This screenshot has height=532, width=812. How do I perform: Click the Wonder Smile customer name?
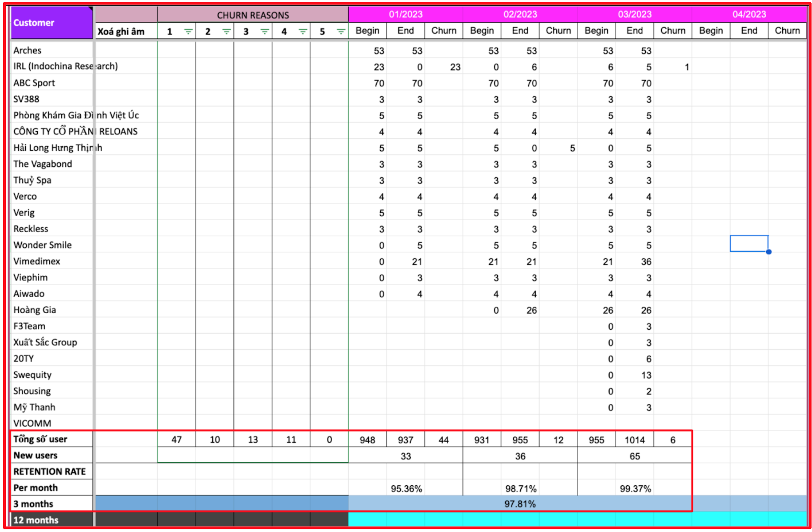click(43, 245)
